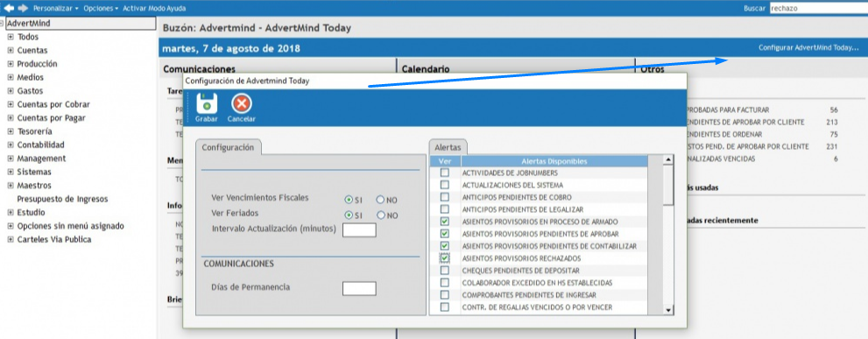This screenshot has width=868, height=339.
Task: Uncheck ASIENTOS PROVISORIOS PENDIENTES DE CONTABILIZAR
Action: pos(445,246)
